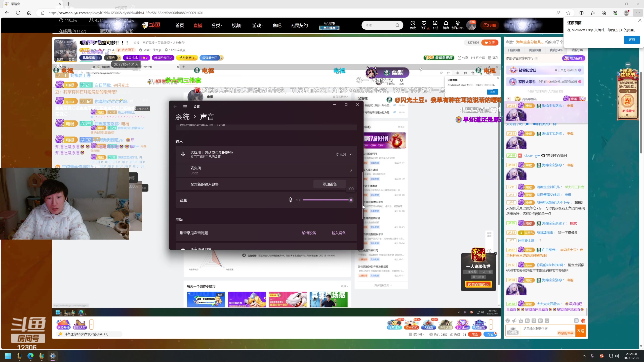The image size is (644, 362).
Task: Collapse the 麦克风 input device chooser
Action: [351, 154]
